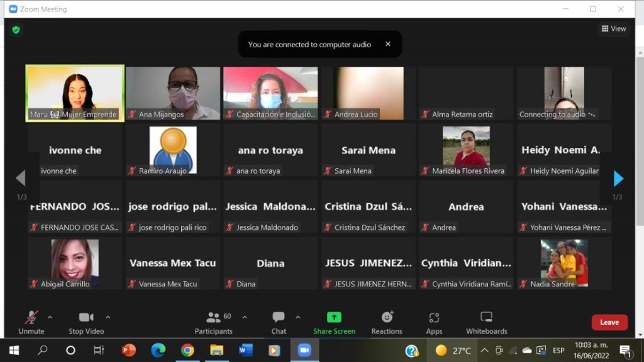The width and height of the screenshot is (644, 362).
Task: Open the Chat panel
Action: click(279, 322)
